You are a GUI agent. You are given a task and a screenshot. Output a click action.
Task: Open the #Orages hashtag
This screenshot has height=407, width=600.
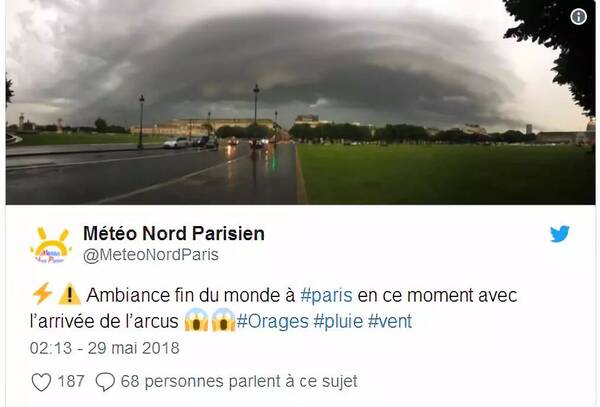(272, 321)
